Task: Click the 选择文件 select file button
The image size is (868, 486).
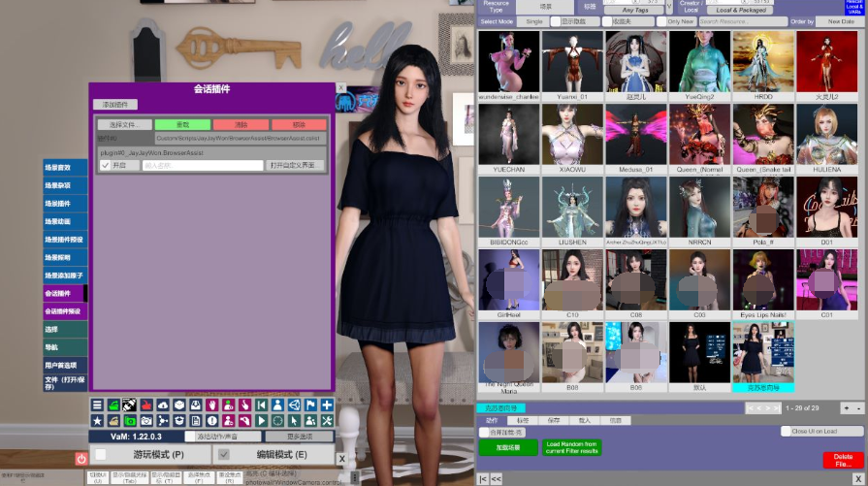Action: pyautogui.click(x=124, y=124)
